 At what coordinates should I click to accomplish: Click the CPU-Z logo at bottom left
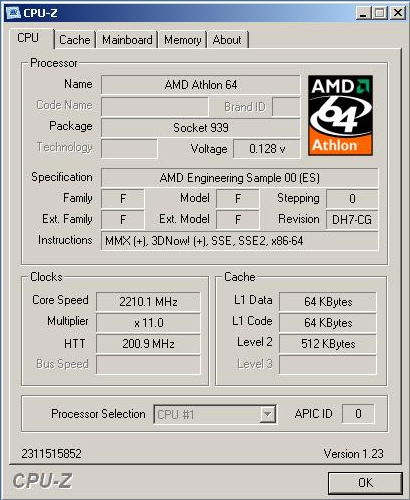click(x=42, y=481)
